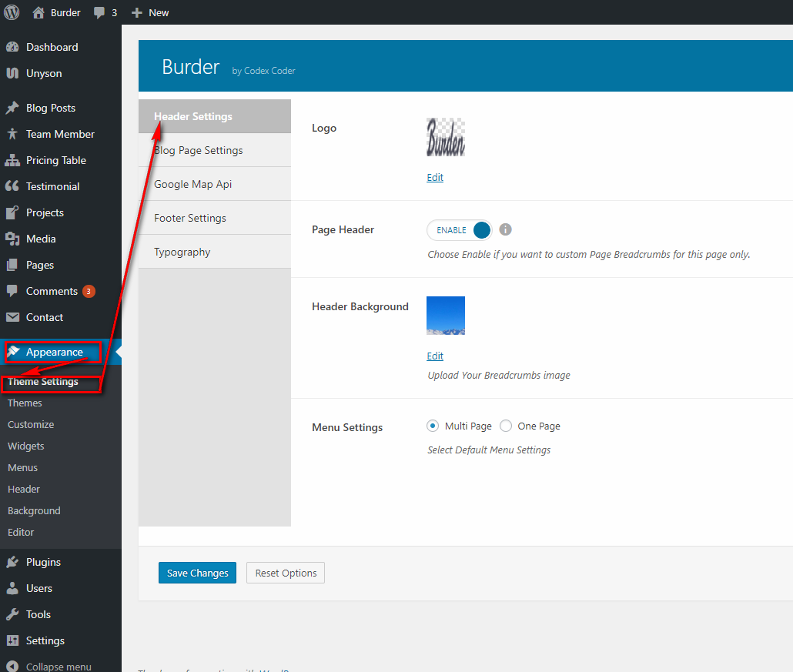Click the Users person icon
The height and width of the screenshot is (672, 793).
pyautogui.click(x=12, y=588)
